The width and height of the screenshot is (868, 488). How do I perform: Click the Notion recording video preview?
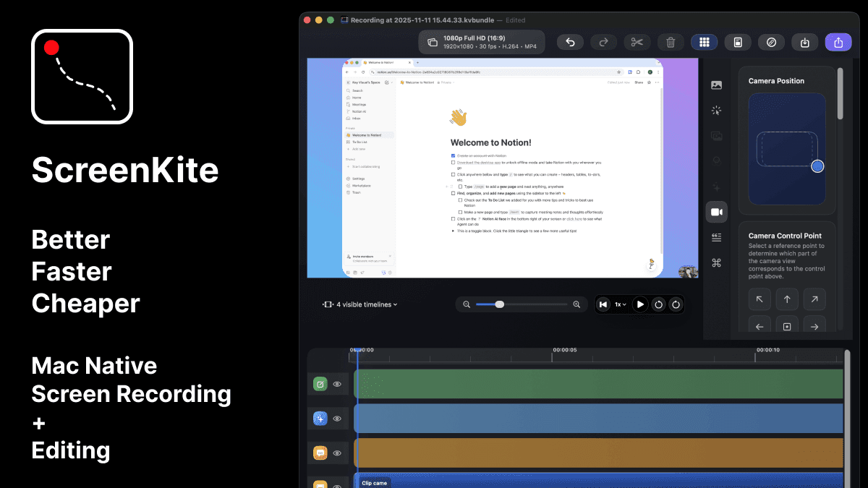click(x=503, y=168)
